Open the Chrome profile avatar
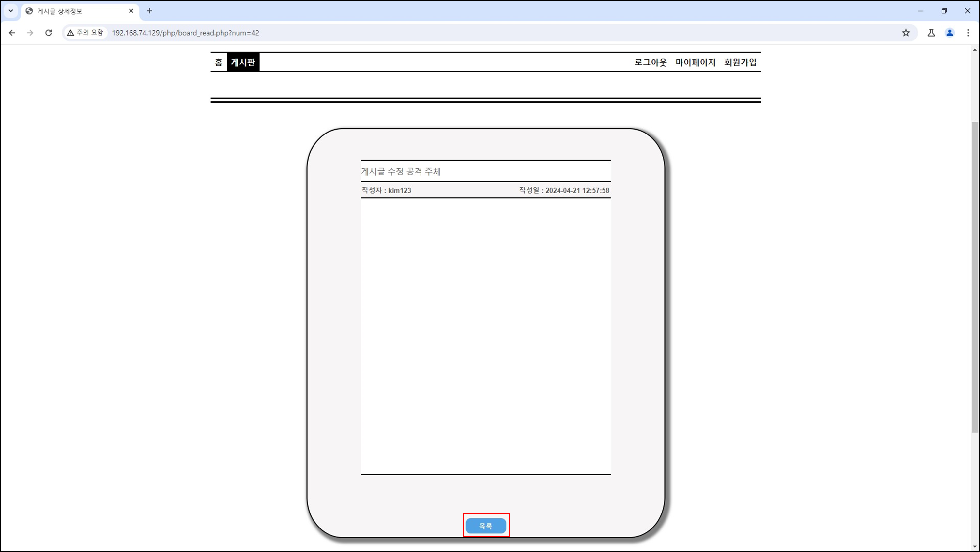Viewport: 980px width, 552px height. [950, 33]
